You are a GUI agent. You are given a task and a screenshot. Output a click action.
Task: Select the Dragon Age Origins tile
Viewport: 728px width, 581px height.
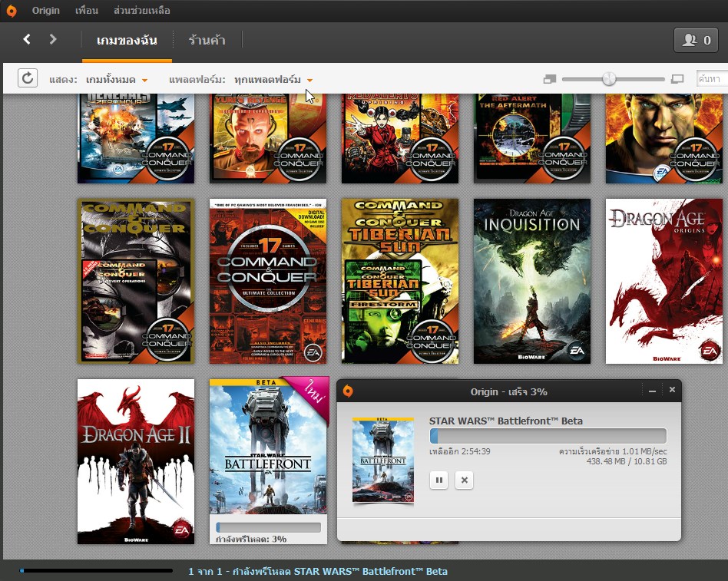coord(664,281)
